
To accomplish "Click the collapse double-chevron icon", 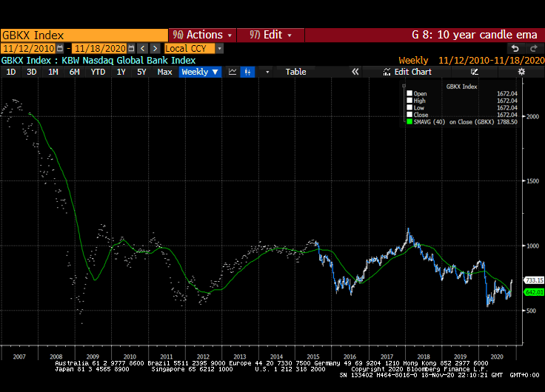I will point(355,72).
